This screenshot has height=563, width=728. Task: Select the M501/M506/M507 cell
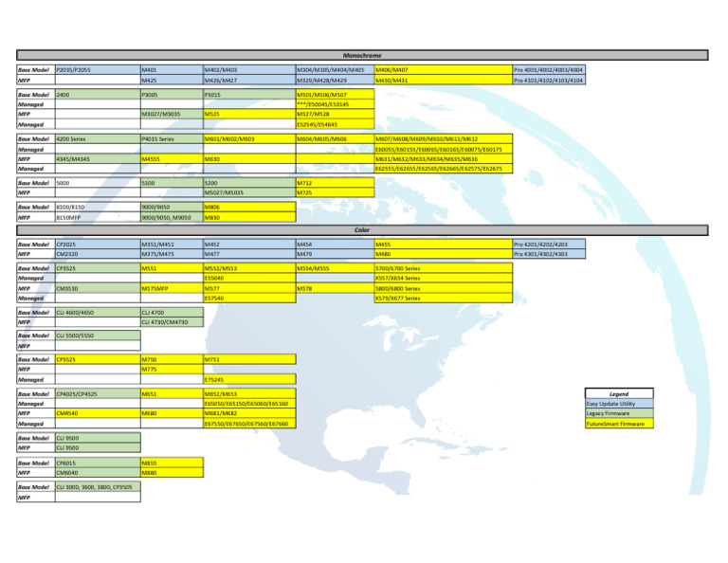[336, 95]
